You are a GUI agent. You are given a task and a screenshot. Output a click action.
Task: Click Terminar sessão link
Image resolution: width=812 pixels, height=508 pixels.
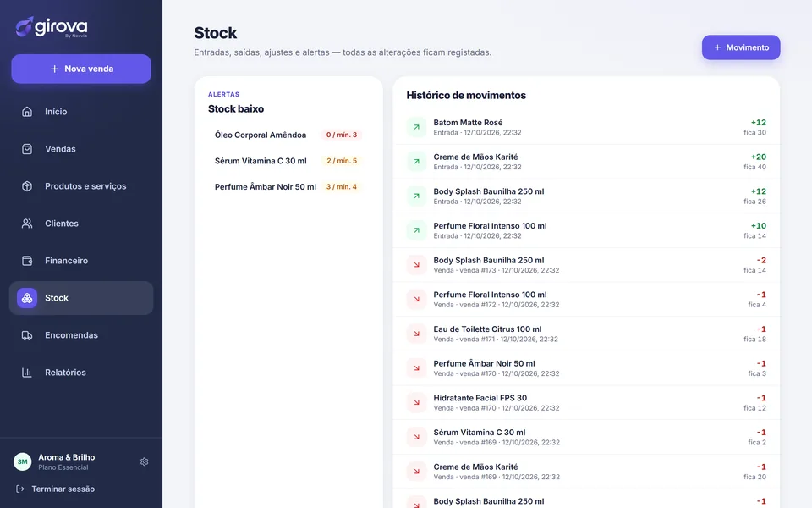pos(63,489)
